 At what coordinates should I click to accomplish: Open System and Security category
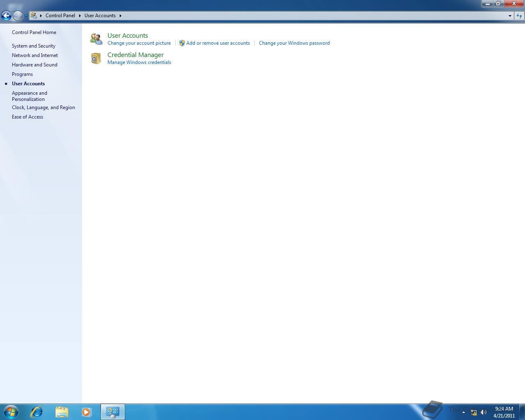click(x=34, y=46)
